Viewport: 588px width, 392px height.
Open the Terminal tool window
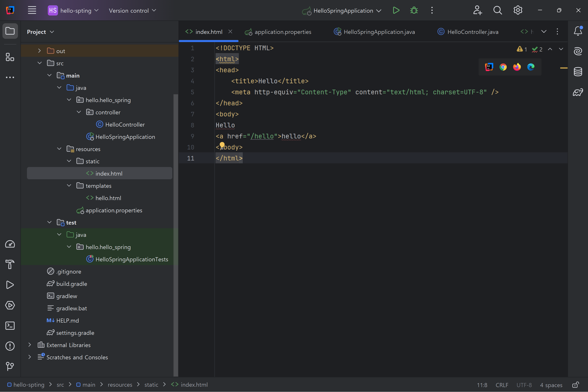10,325
